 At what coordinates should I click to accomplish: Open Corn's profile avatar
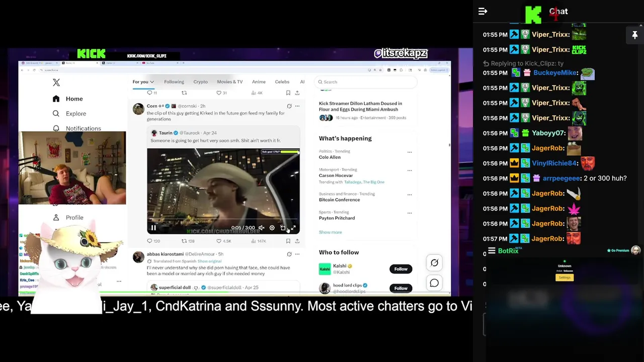pyautogui.click(x=138, y=109)
